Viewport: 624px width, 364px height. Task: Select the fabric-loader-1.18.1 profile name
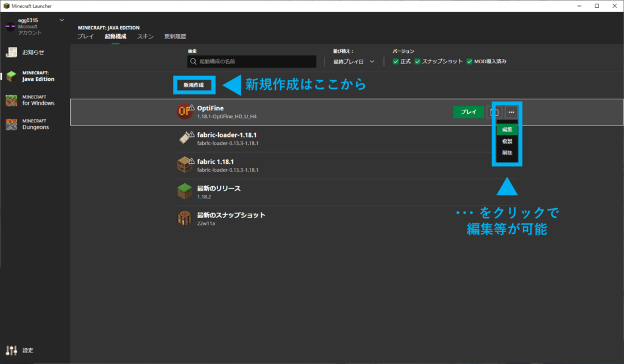pyautogui.click(x=227, y=135)
